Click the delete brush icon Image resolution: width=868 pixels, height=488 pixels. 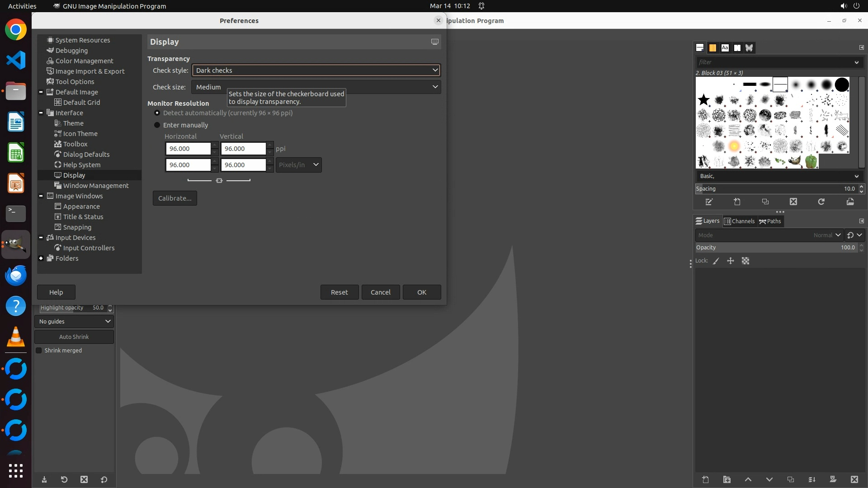pos(793,202)
